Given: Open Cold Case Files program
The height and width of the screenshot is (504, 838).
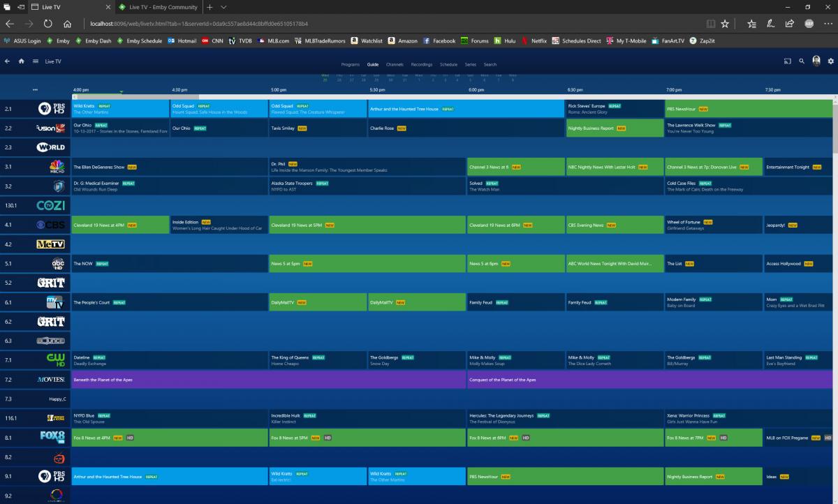Looking at the screenshot, I should click(749, 186).
